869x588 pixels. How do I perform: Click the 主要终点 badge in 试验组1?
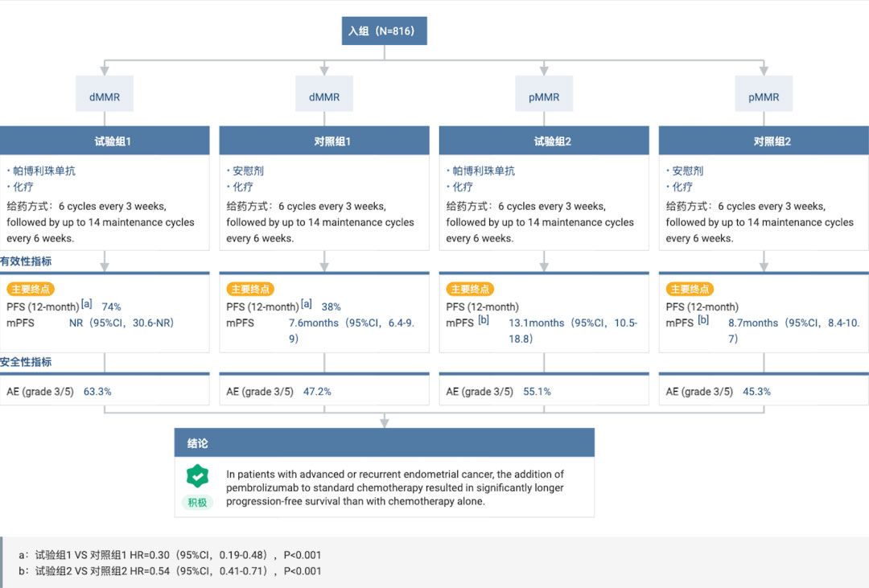pyautogui.click(x=31, y=290)
